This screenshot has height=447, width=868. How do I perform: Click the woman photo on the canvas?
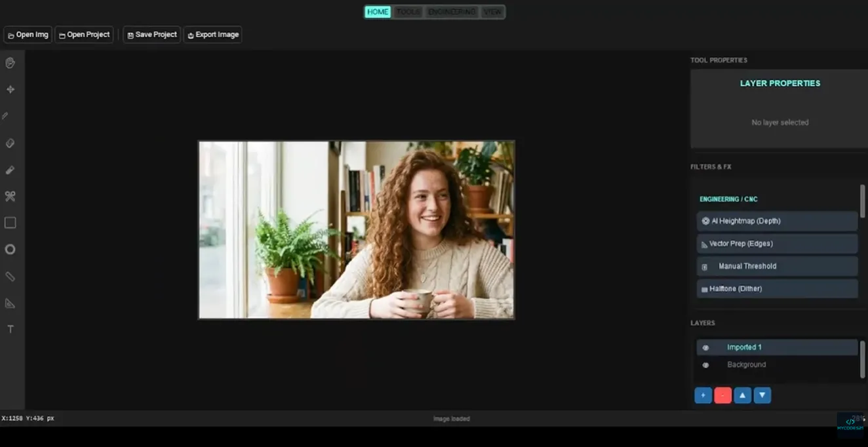(x=357, y=230)
